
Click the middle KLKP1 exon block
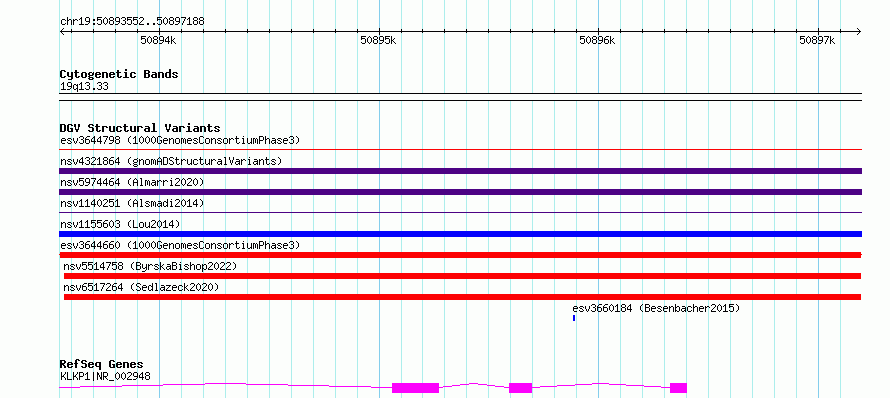pos(520,388)
